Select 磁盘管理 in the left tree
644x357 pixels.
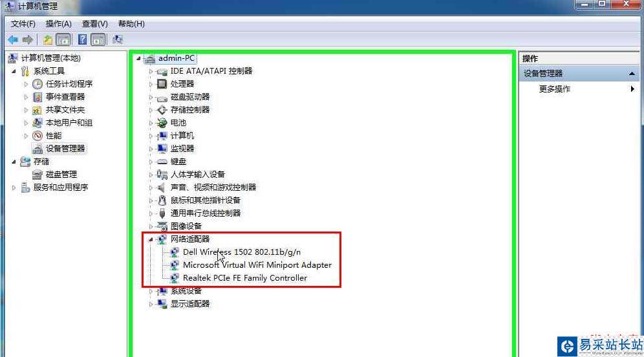[x=61, y=175]
